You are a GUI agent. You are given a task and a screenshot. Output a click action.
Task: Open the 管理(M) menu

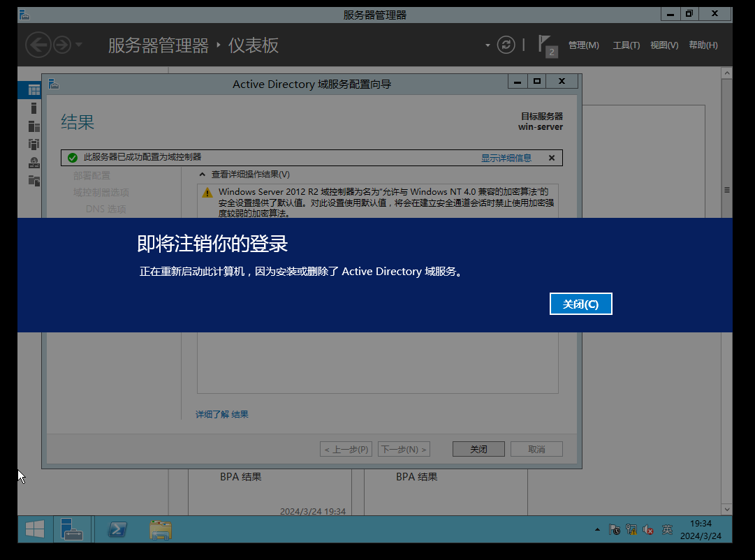point(584,45)
